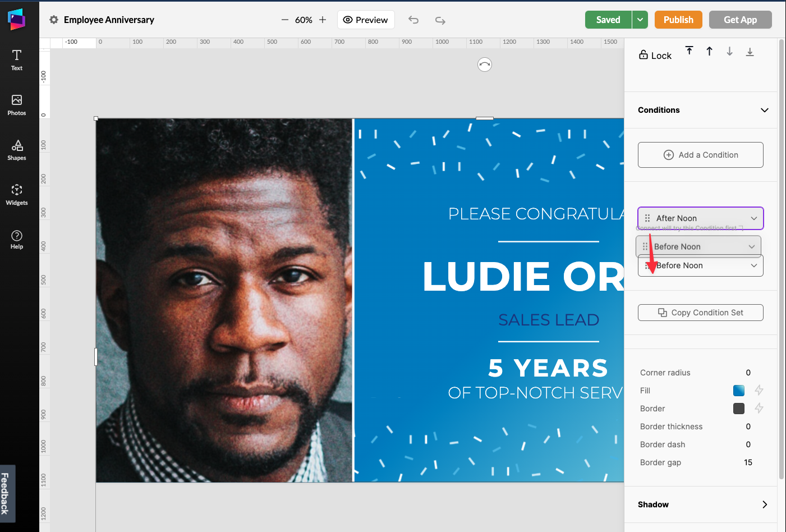
Task: Click the Border dynamic data lightning icon
Action: tap(759, 408)
